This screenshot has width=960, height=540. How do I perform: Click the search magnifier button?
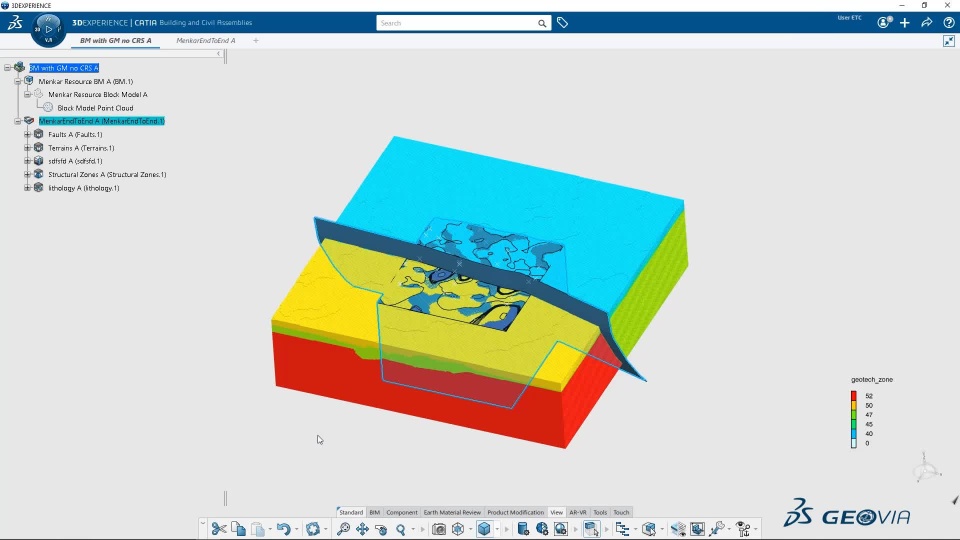pyautogui.click(x=542, y=23)
